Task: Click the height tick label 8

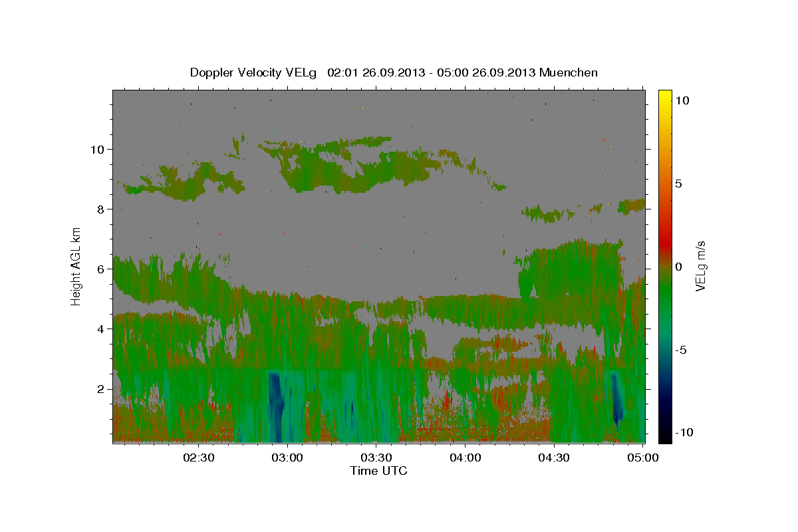Action: pos(101,209)
